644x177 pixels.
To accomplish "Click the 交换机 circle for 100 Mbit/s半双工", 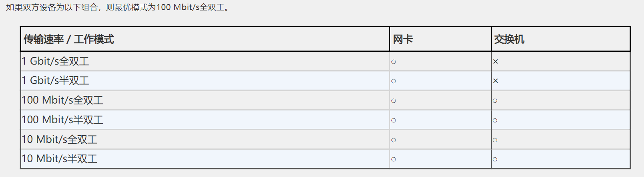I will pyautogui.click(x=495, y=120).
